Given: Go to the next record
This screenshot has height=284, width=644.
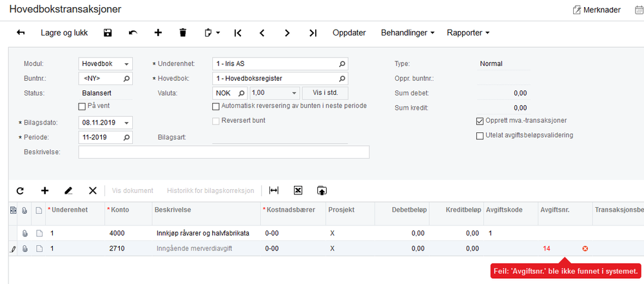Looking at the screenshot, I should tap(288, 33).
